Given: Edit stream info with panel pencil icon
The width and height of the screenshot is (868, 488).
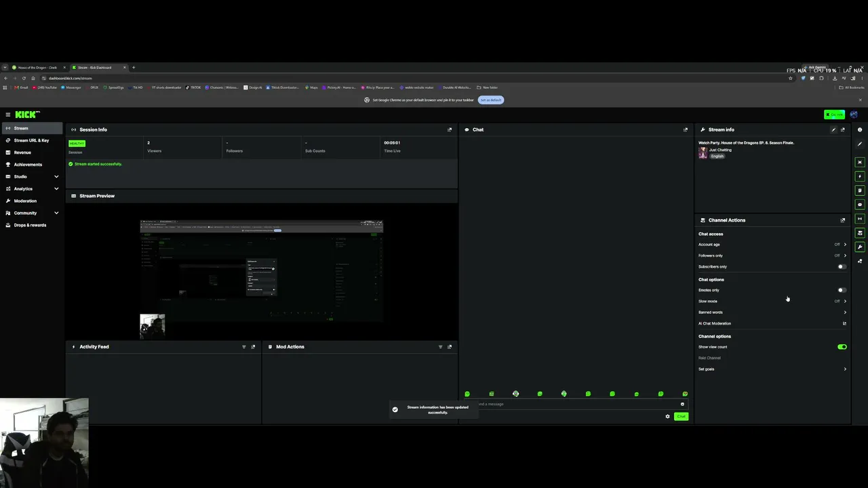Looking at the screenshot, I should click(833, 129).
